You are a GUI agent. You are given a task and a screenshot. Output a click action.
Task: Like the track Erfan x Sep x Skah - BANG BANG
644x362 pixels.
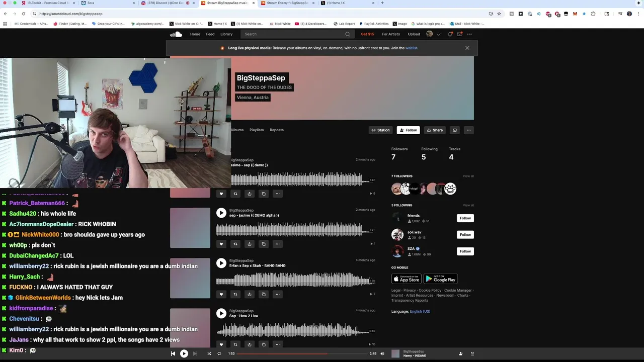pos(221,294)
